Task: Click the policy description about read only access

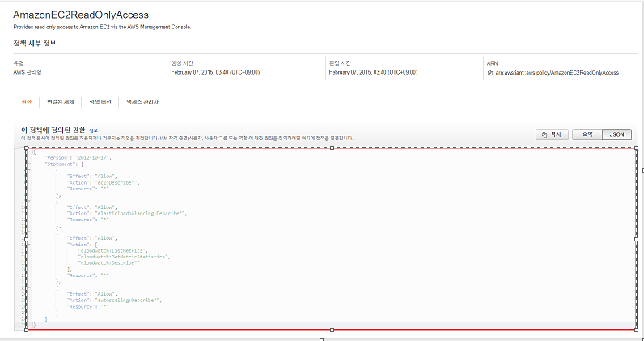Action: [x=102, y=28]
